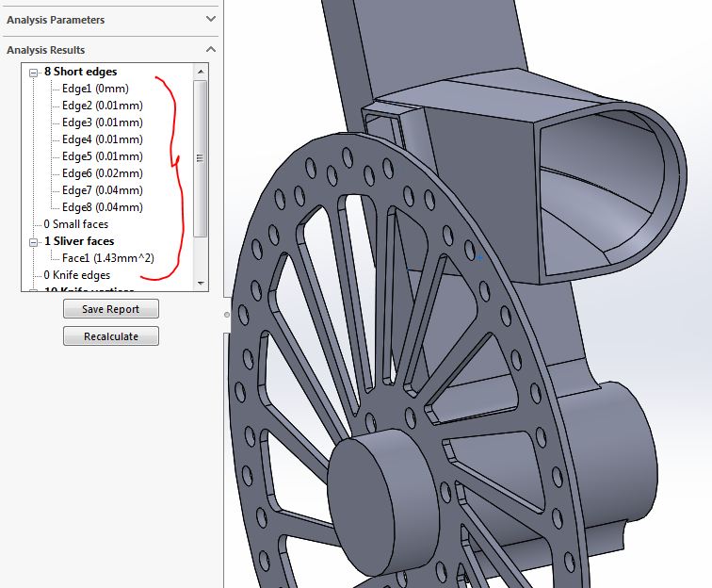
Task: Click the results list scroll down arrow
Action: (x=201, y=283)
